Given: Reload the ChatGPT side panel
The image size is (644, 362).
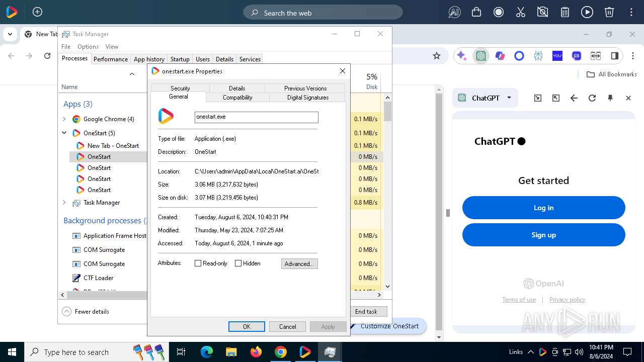Looking at the screenshot, I should (x=592, y=98).
